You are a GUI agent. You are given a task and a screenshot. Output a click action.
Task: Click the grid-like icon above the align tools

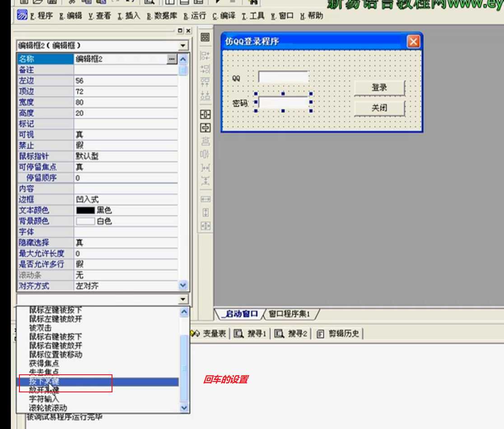[205, 38]
